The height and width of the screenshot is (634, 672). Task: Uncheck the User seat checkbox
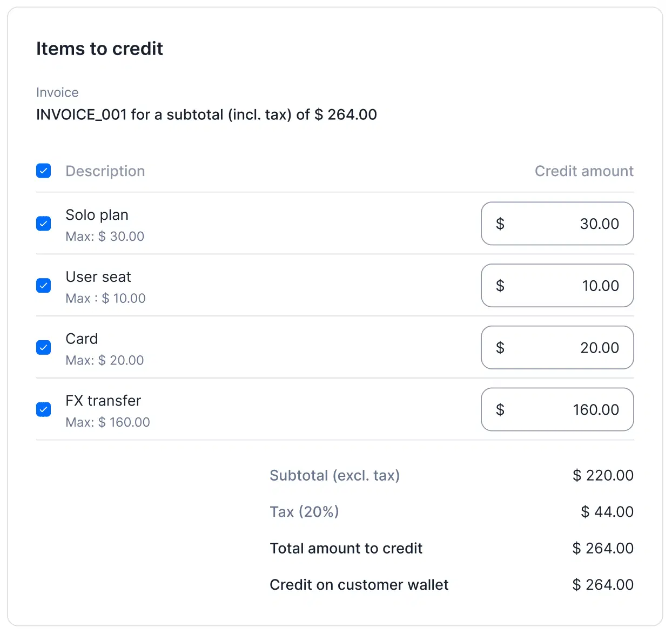pos(44,286)
